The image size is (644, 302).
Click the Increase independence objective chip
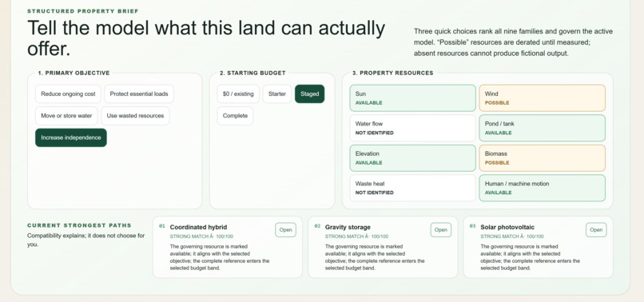71,137
